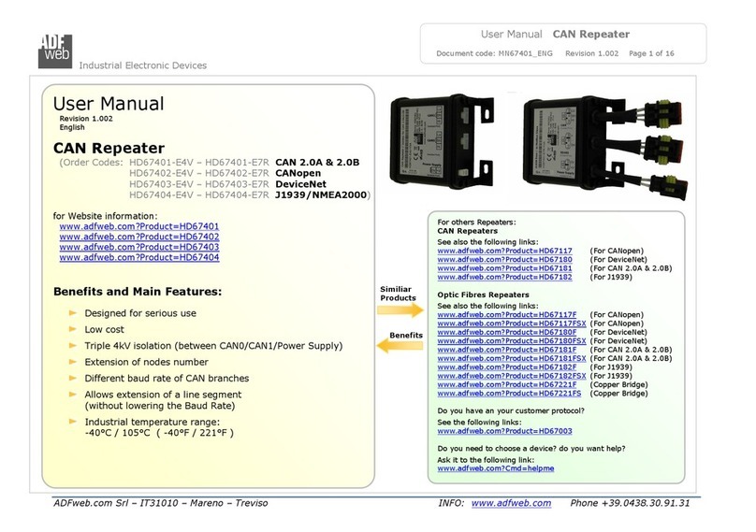Click the 'User Manual' main heading

pos(109,104)
